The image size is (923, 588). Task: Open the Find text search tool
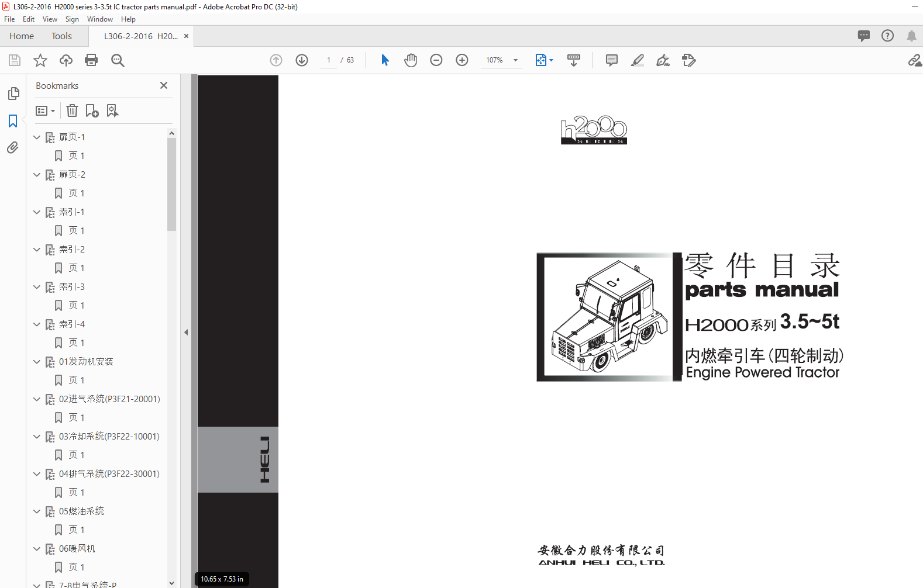click(x=118, y=60)
